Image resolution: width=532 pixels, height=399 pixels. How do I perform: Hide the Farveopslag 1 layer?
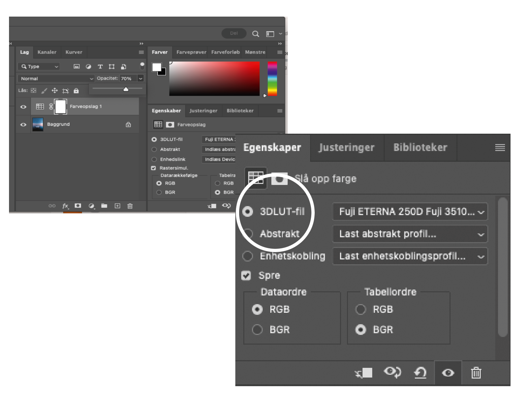[x=23, y=107]
